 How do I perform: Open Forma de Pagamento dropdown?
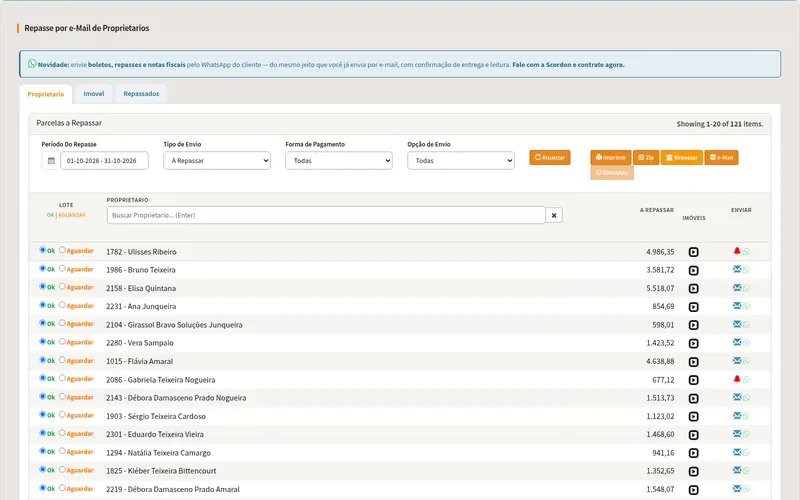coord(339,161)
